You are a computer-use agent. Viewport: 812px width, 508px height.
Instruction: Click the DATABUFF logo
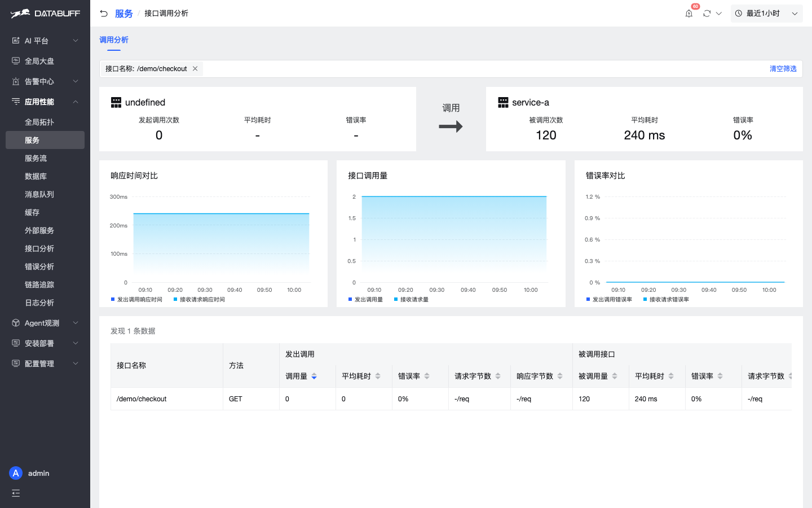[x=45, y=14]
